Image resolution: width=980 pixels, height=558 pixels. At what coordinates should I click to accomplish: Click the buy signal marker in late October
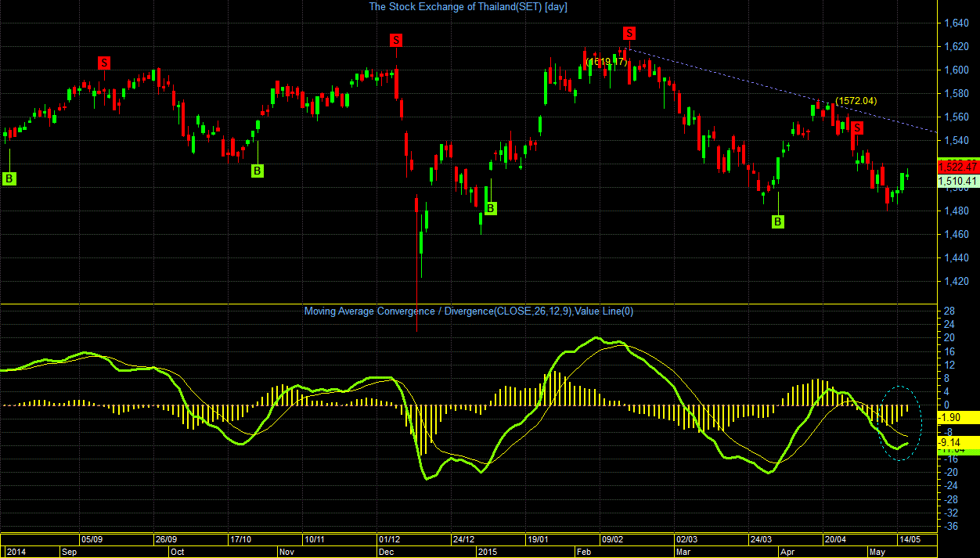pyautogui.click(x=258, y=171)
